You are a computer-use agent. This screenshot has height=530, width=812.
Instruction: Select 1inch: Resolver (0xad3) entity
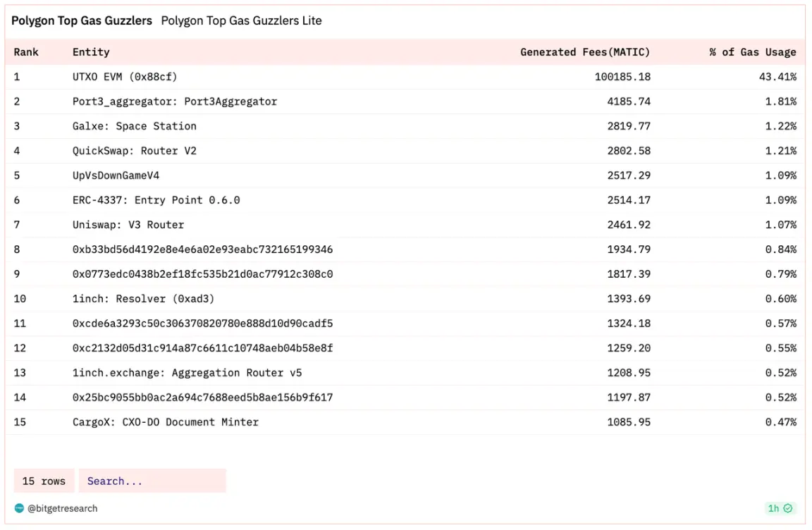click(x=144, y=299)
